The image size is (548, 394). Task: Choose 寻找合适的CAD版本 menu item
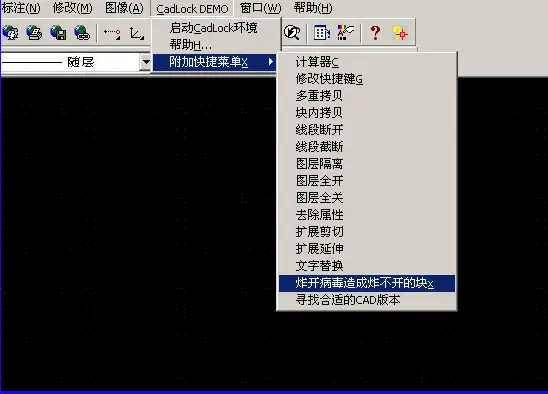367,300
